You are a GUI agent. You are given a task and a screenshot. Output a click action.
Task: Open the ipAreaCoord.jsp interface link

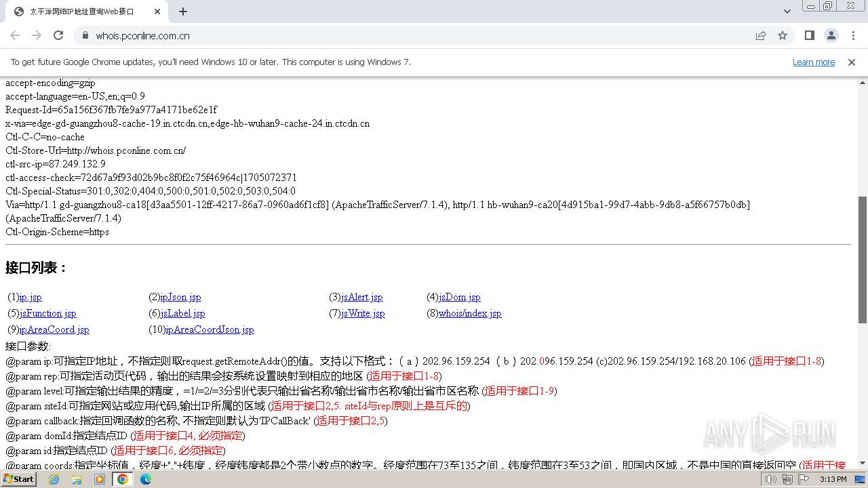coord(54,330)
